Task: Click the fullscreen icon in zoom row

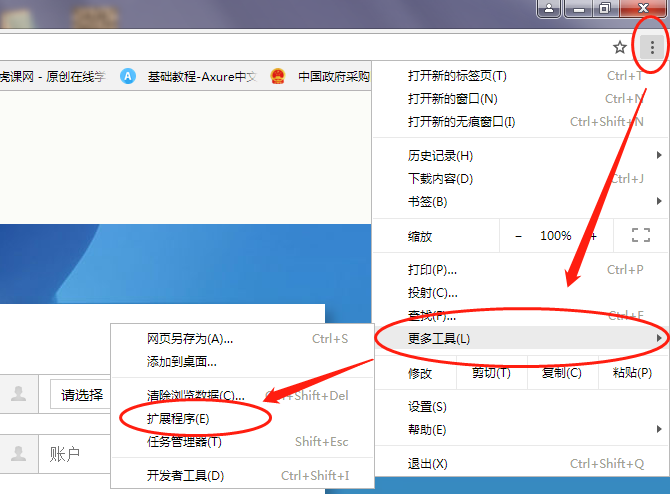Action: 641,236
